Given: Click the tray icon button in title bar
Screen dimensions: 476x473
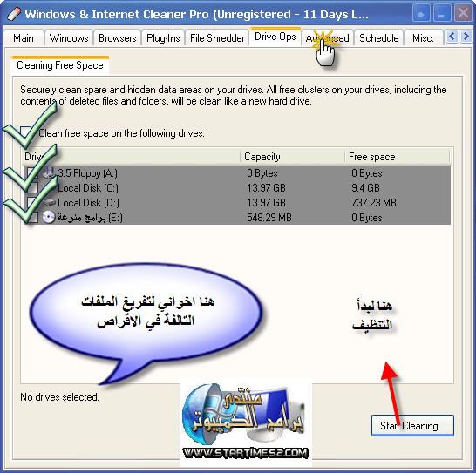Looking at the screenshot, I should pos(421,14).
